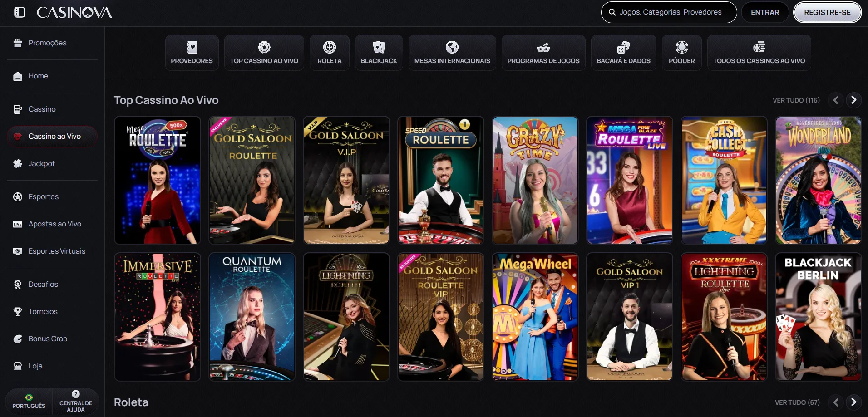Screen dimensions: 868x417
Task: Open the Gold Saloon Roulette game
Action: (252, 180)
